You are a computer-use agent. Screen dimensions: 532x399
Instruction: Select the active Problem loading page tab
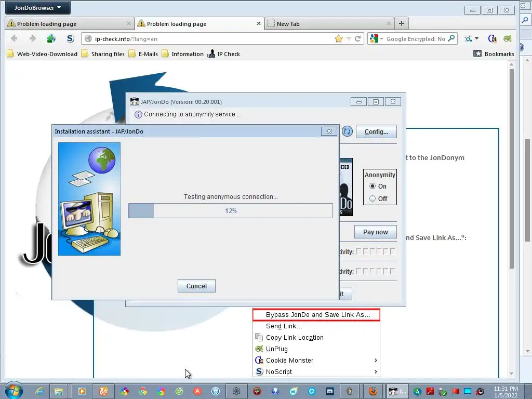199,24
